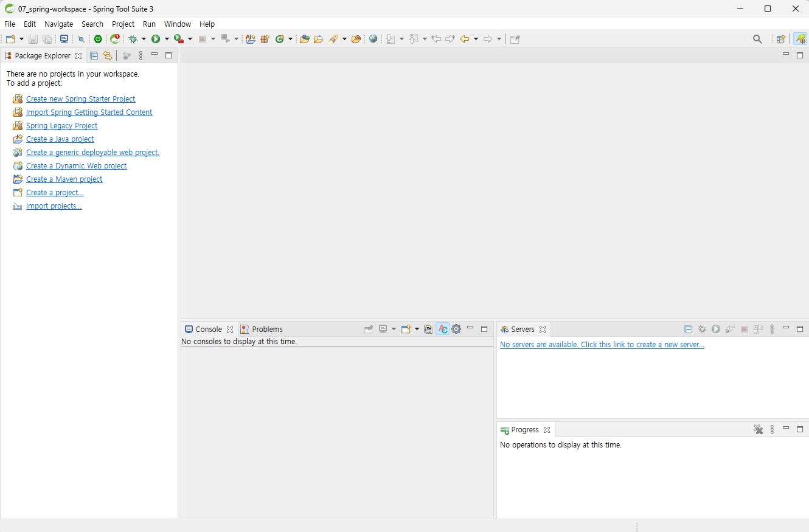Viewport: 809px width, 532px height.
Task: Open the New wizard dropdown arrow
Action: [21, 39]
